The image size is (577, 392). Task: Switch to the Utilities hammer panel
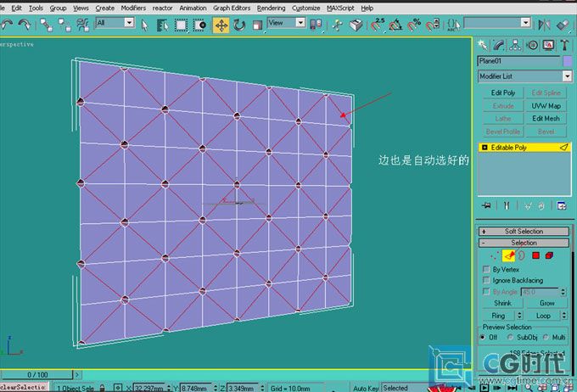[x=563, y=45]
